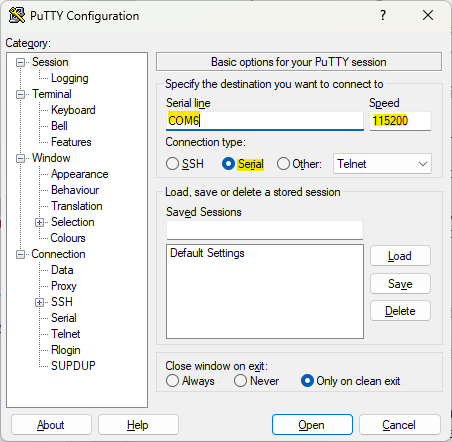Select Serial under Connection category
The width and height of the screenshot is (452, 442).
click(x=64, y=318)
